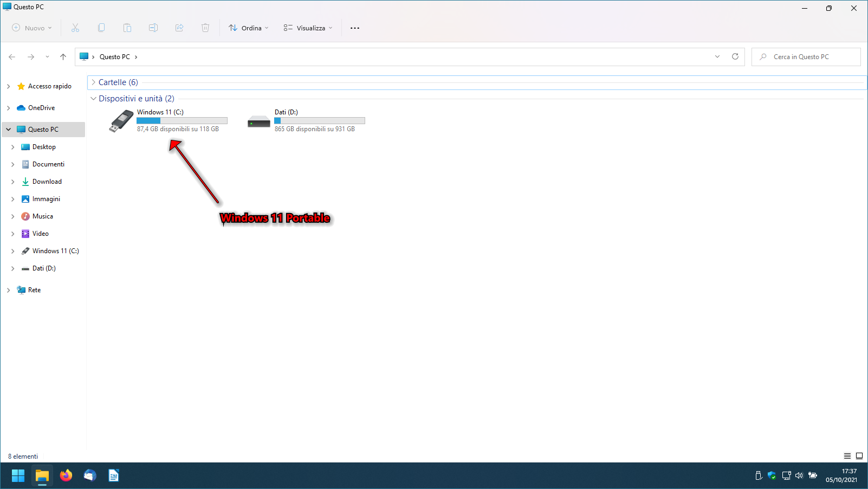Image resolution: width=868 pixels, height=489 pixels.
Task: Go forward with the right arrow button
Action: (31, 57)
